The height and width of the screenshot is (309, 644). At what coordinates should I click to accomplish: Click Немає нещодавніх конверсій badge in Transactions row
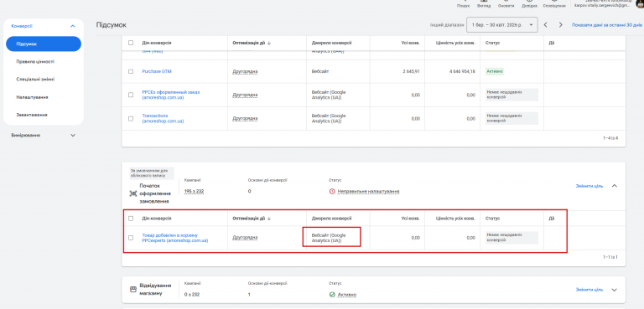[512, 119]
